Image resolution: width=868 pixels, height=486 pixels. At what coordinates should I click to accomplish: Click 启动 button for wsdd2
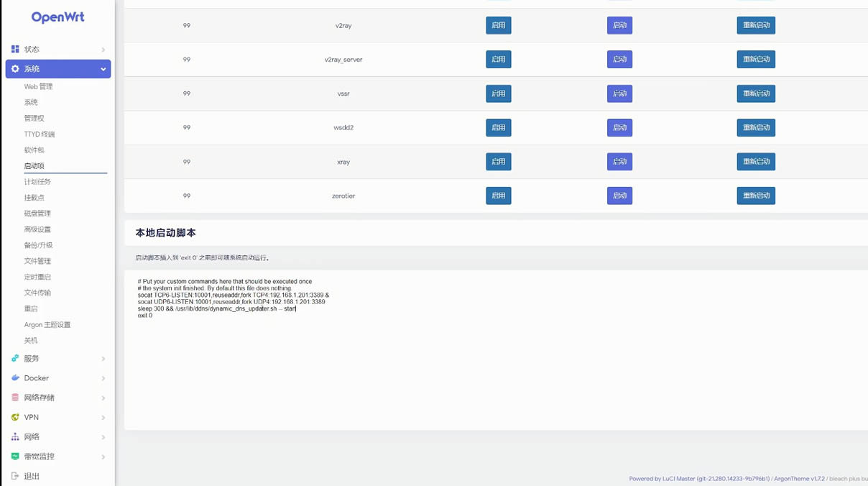619,127
